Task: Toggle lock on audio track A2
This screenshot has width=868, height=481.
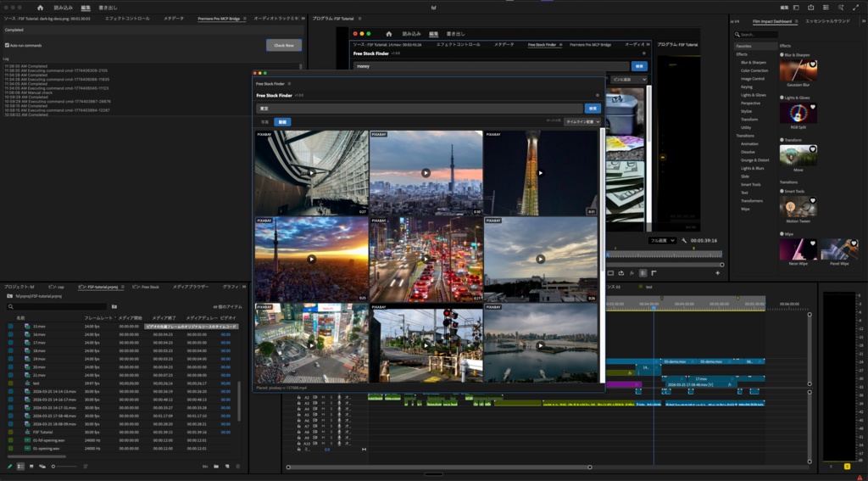Action: [299, 397]
